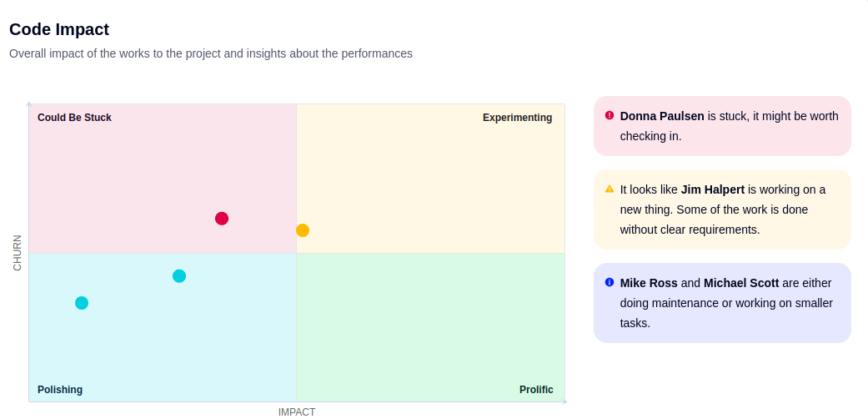The image size is (868, 419).
Task: Click the Jim Halpert name
Action: 712,189
